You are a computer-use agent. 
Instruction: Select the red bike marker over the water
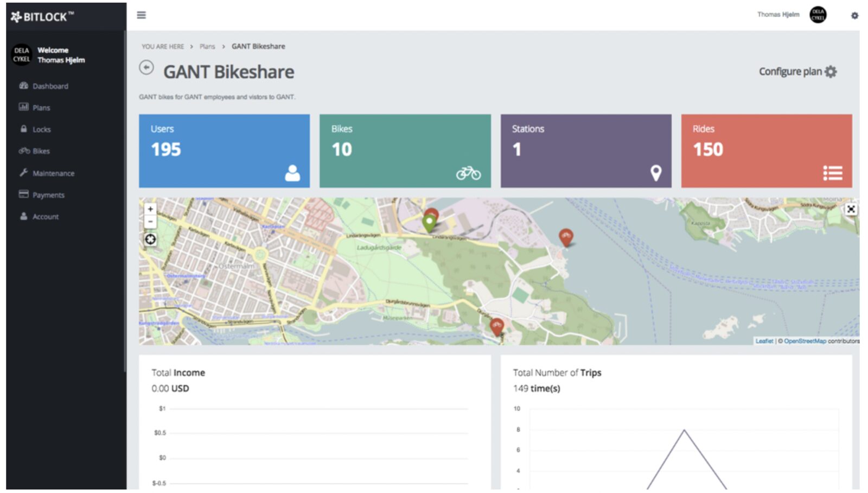point(566,237)
